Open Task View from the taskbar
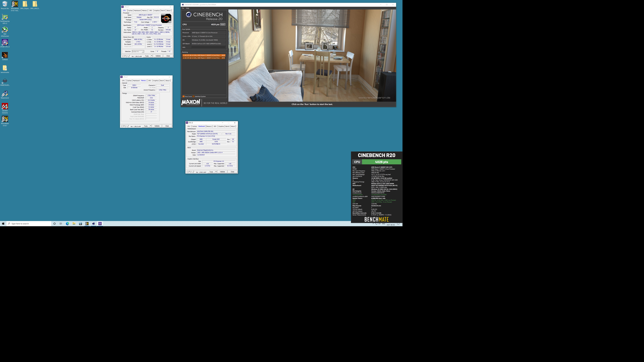 coord(61,224)
